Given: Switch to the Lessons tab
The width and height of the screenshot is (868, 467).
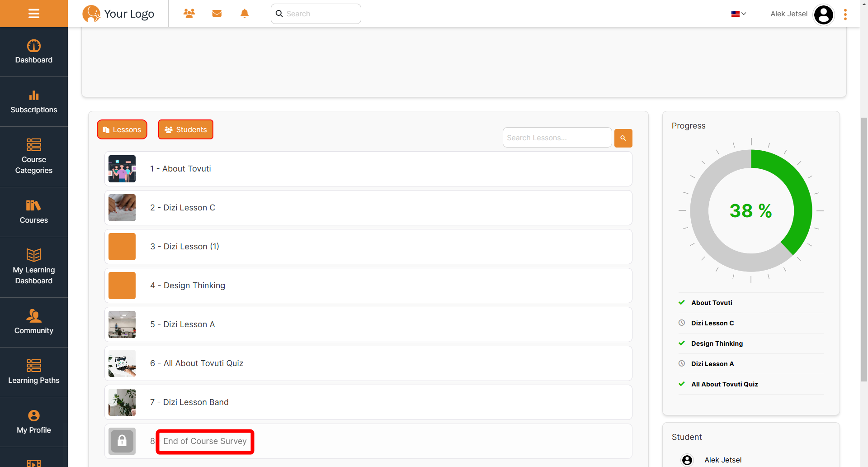Looking at the screenshot, I should pos(122,129).
